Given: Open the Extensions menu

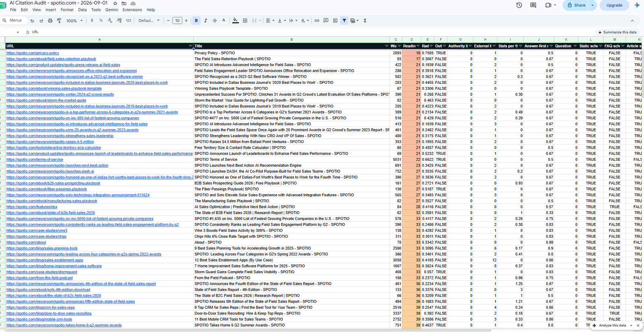Looking at the screenshot, I should 132,10.
